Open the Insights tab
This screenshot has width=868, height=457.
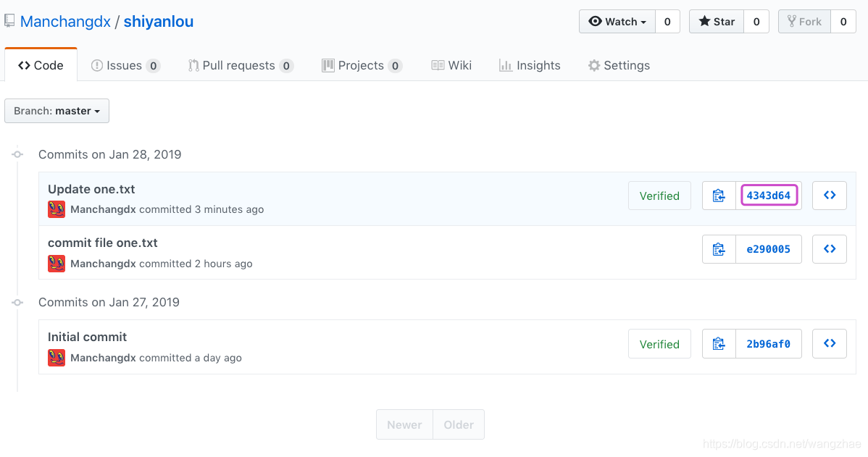pyautogui.click(x=530, y=65)
